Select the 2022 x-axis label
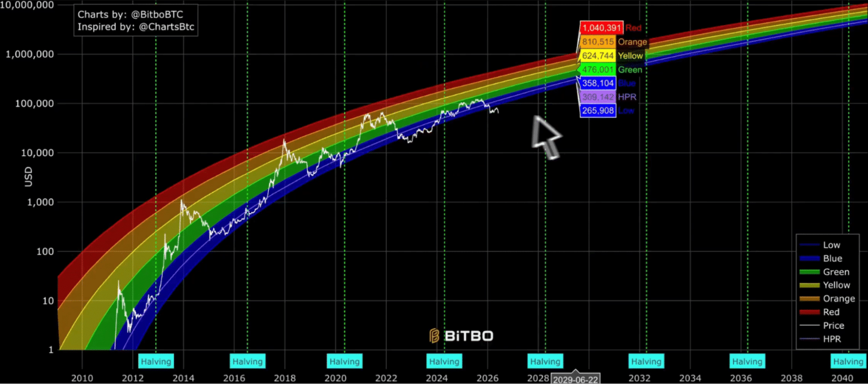The image size is (868, 384). pyautogui.click(x=386, y=377)
